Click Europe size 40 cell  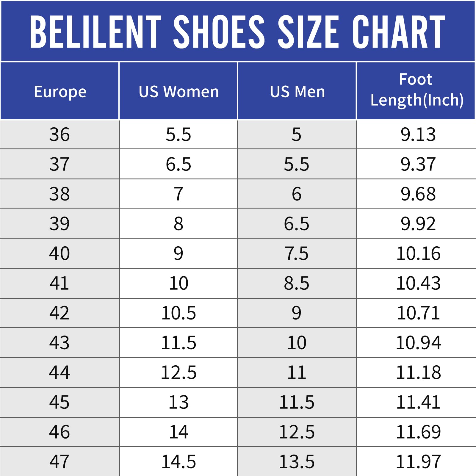tap(59, 253)
